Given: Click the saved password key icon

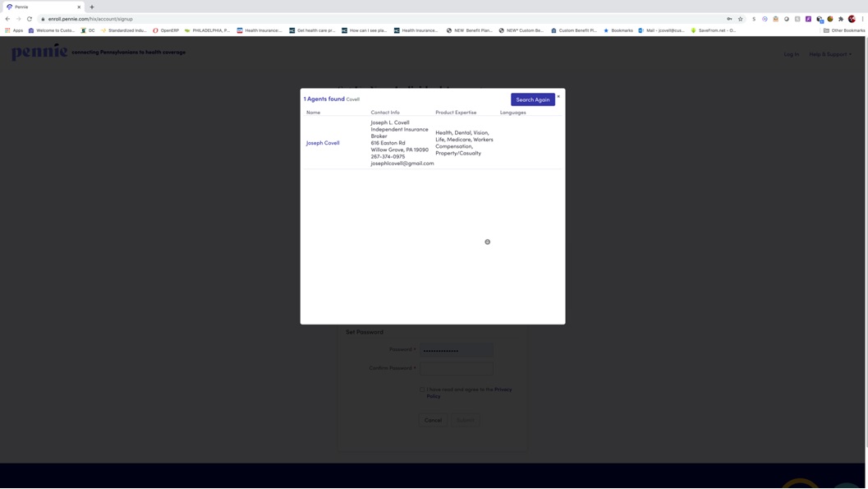Looking at the screenshot, I should pyautogui.click(x=729, y=19).
